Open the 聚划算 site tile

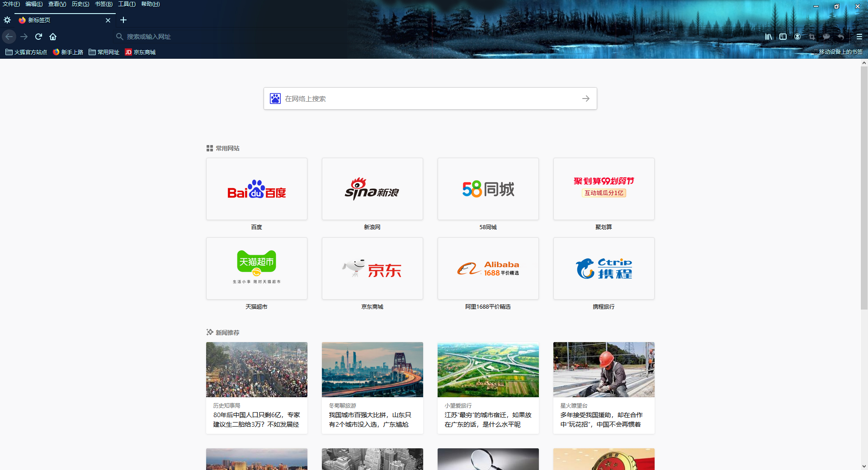[604, 189]
